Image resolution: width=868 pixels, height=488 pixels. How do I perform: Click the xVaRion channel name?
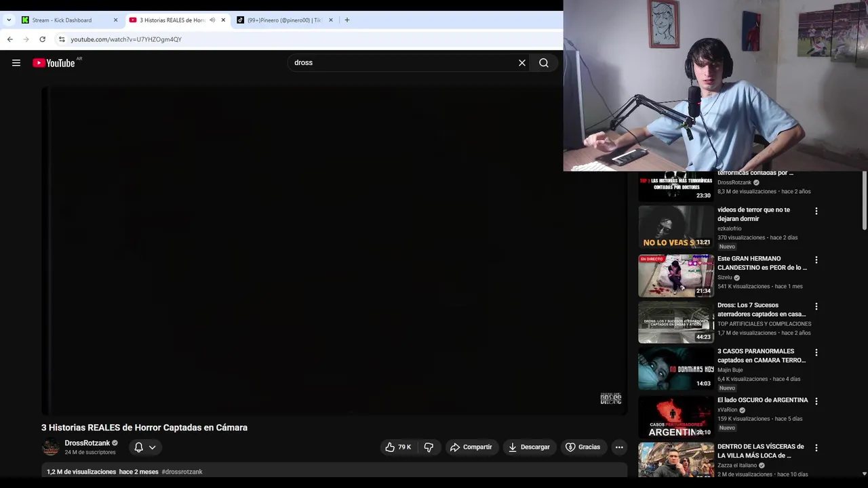[728, 410]
